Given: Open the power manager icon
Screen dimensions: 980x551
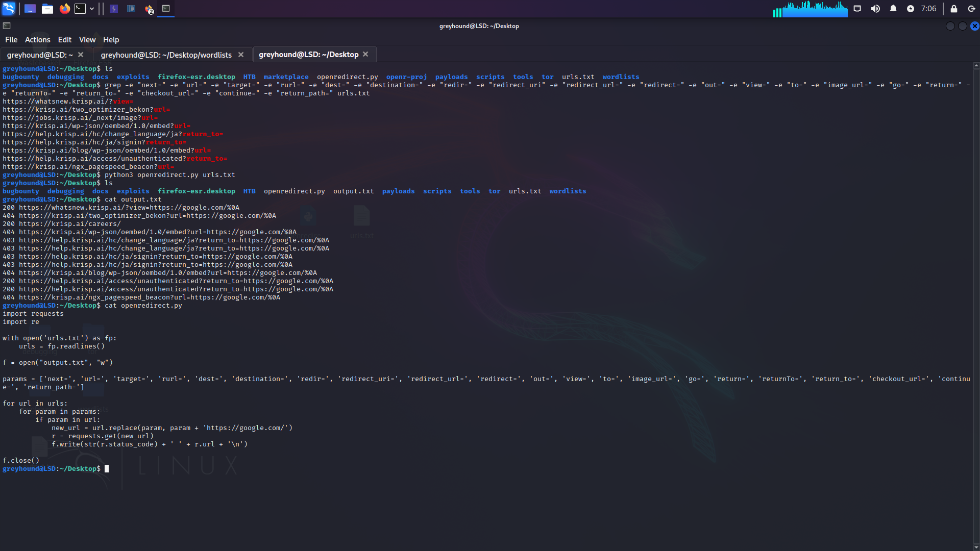Looking at the screenshot, I should pos(911,9).
